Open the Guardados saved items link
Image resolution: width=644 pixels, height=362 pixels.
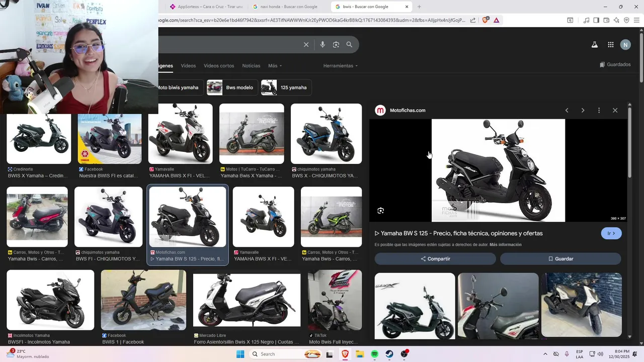click(615, 64)
